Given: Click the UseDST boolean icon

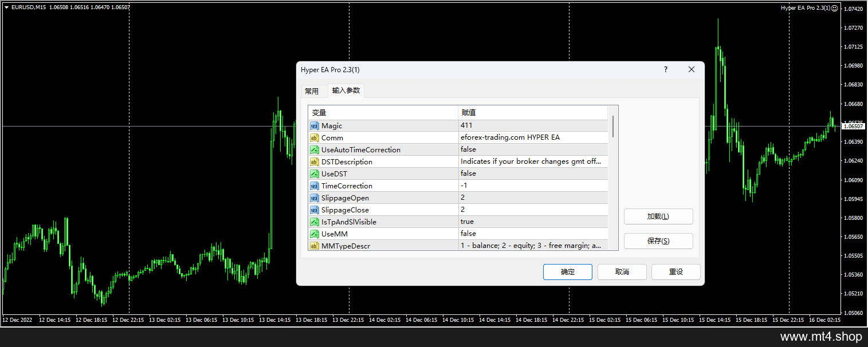Looking at the screenshot, I should [x=314, y=173].
